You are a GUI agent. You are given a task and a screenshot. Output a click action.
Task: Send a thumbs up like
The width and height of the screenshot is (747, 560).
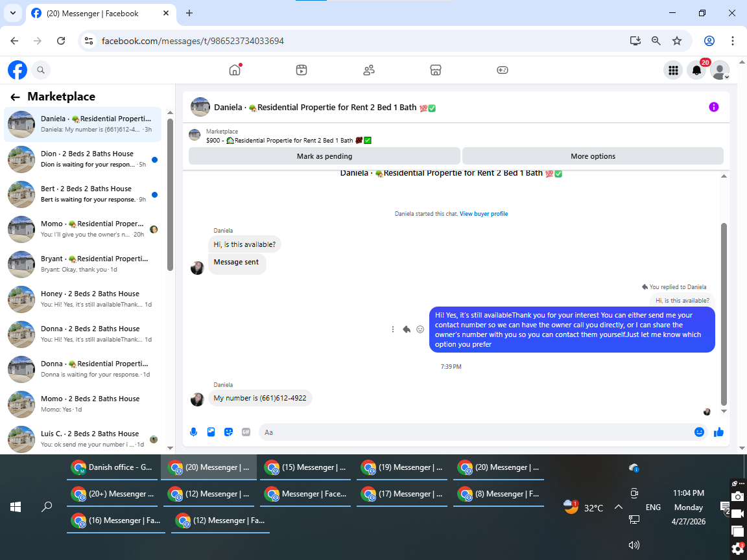(718, 432)
